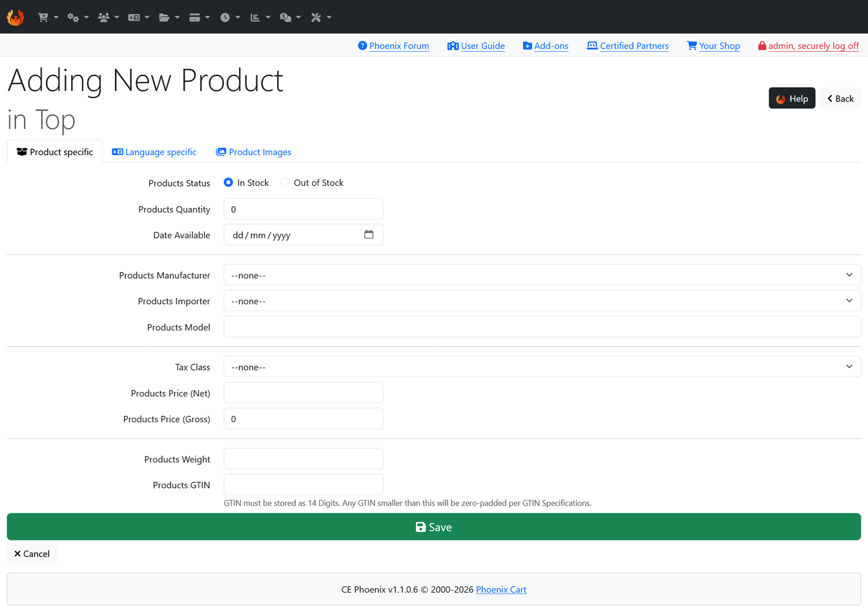Screen dimensions: 868x614
Task: Select the Out of Stock radio button
Action: [x=285, y=183]
